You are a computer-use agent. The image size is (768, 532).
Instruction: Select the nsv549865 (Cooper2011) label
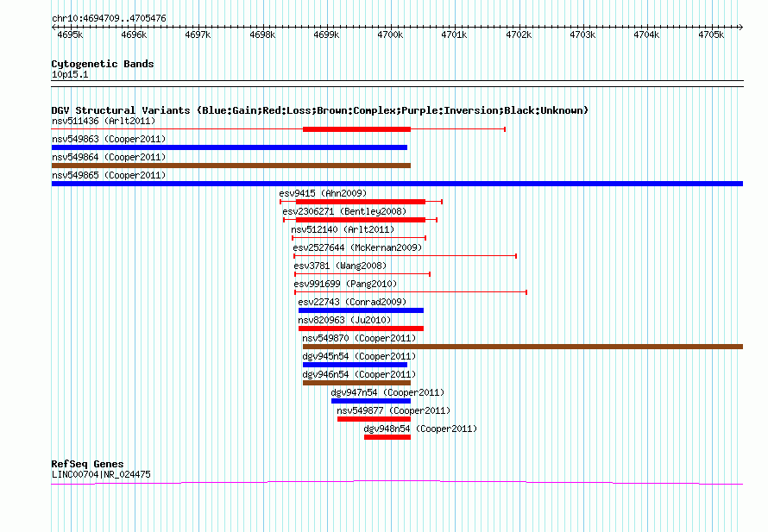109,175
